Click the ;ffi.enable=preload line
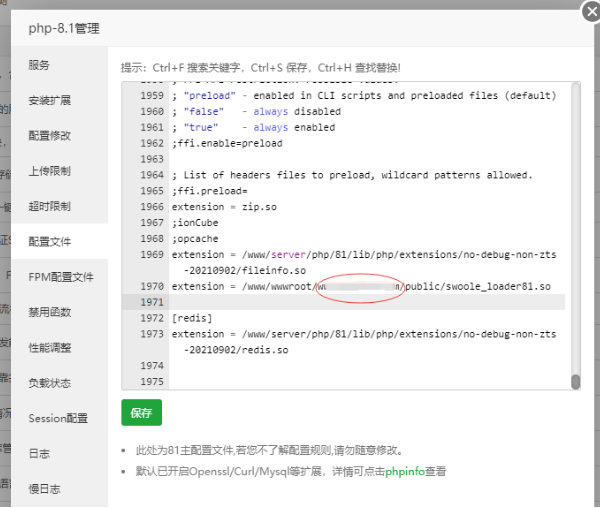600x508 pixels. (227, 143)
